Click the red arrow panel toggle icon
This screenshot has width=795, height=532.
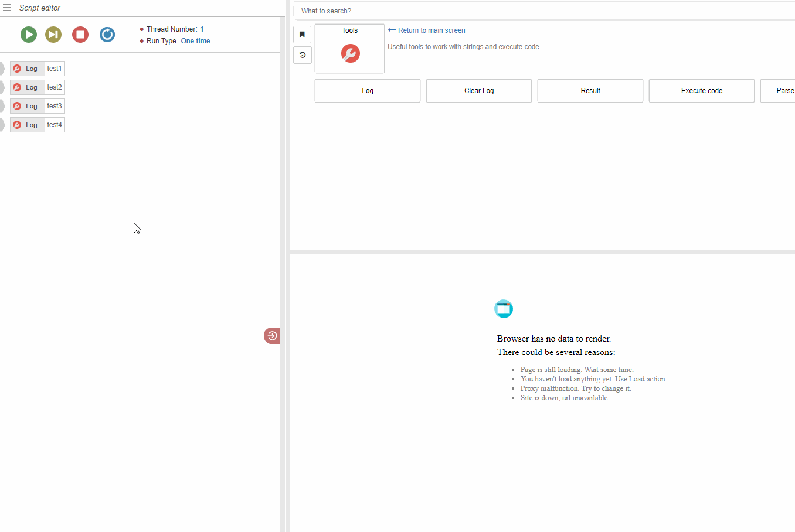click(272, 336)
